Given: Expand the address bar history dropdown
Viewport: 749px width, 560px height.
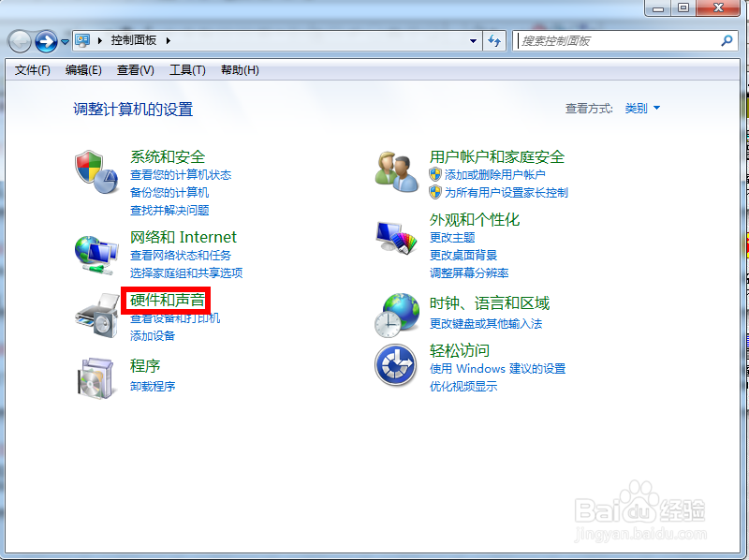Looking at the screenshot, I should pos(473,41).
